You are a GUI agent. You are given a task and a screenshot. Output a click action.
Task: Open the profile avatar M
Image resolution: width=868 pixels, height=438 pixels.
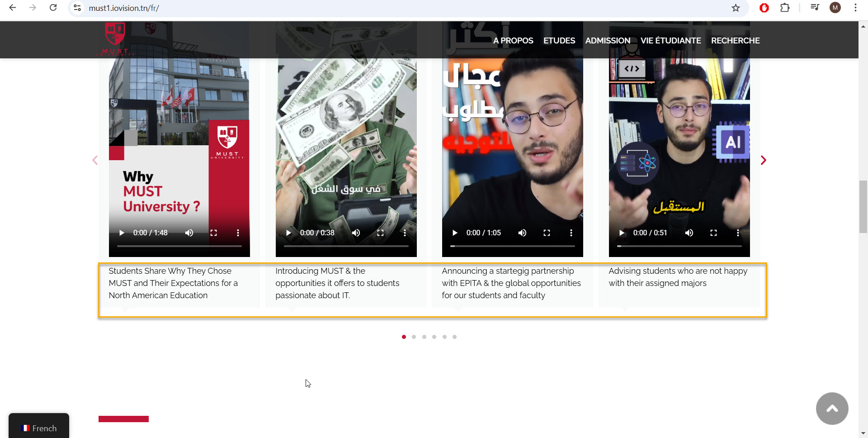[835, 8]
